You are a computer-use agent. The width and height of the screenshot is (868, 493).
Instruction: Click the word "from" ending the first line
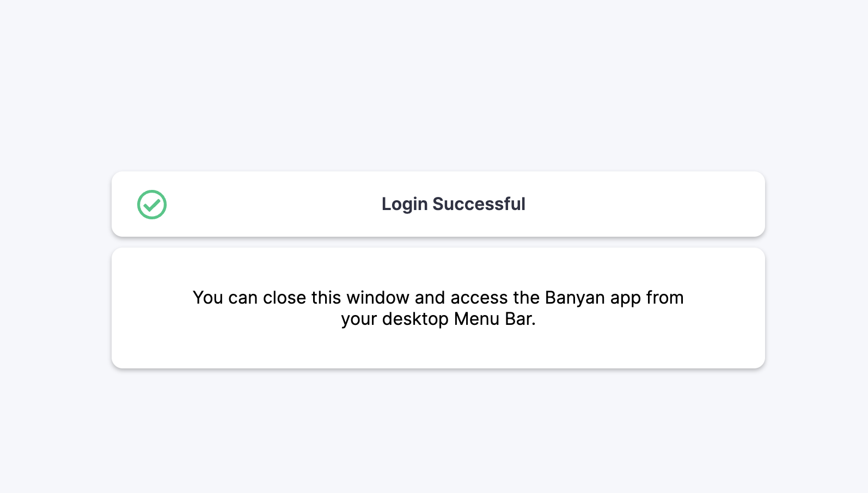point(664,298)
